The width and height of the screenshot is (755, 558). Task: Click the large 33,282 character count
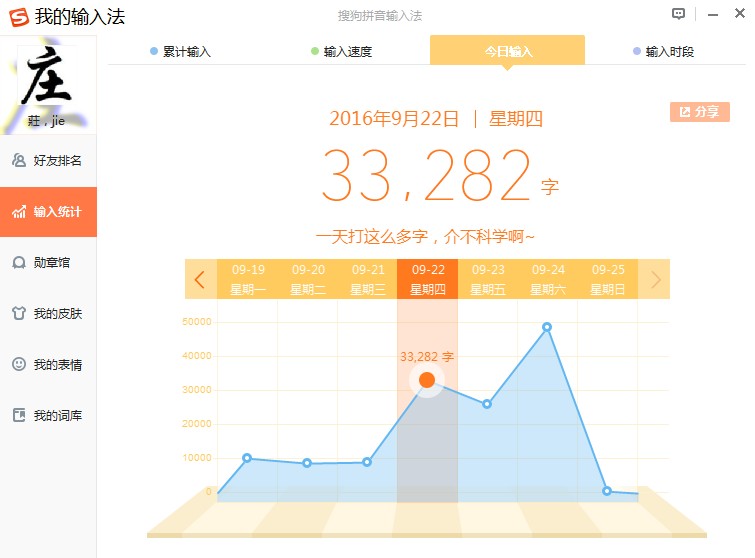tap(426, 174)
